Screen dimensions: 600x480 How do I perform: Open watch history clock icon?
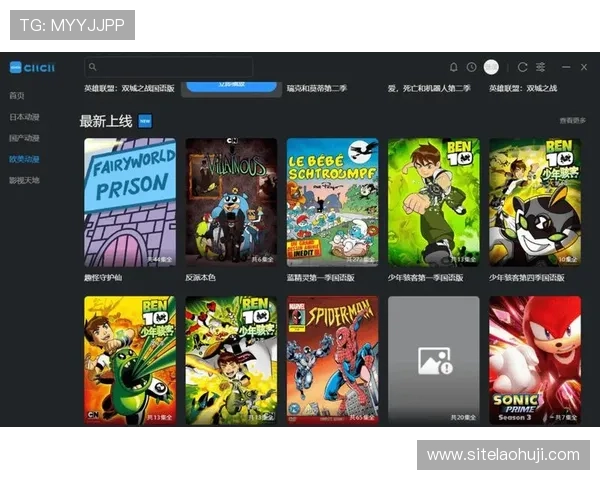pos(471,67)
